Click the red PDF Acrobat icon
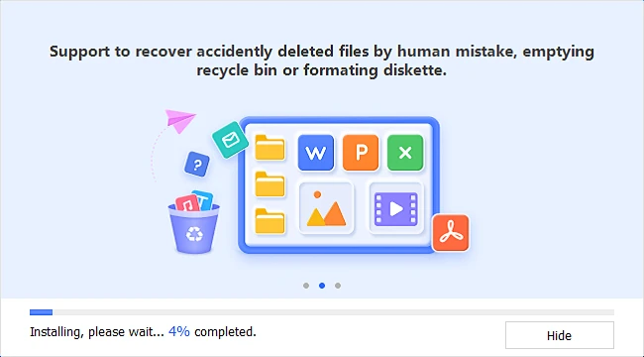The height and width of the screenshot is (357, 644). pyautogui.click(x=451, y=233)
